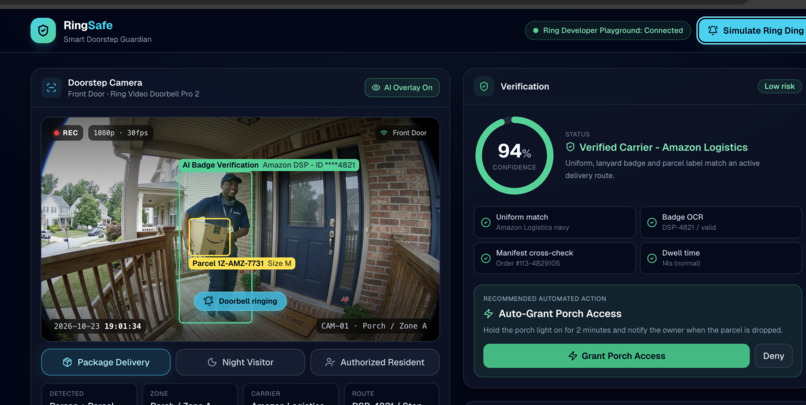
Task: Click the wifi icon in Front Door badge
Action: pyautogui.click(x=383, y=133)
